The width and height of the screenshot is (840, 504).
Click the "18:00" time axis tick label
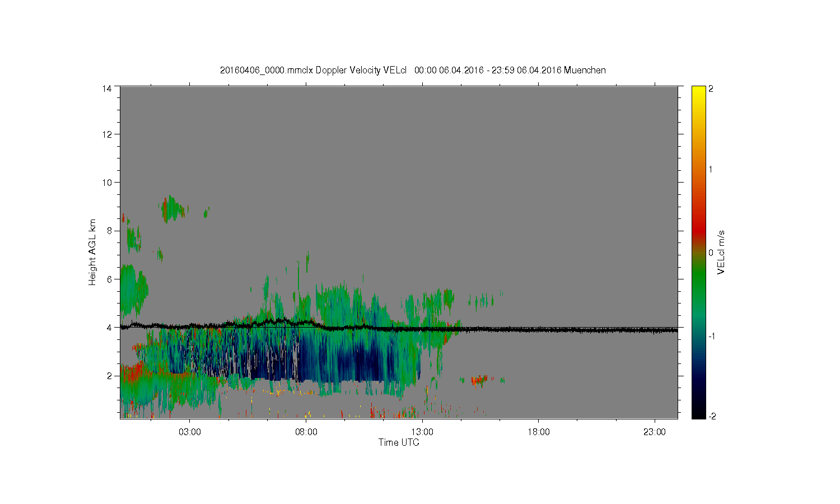(539, 432)
